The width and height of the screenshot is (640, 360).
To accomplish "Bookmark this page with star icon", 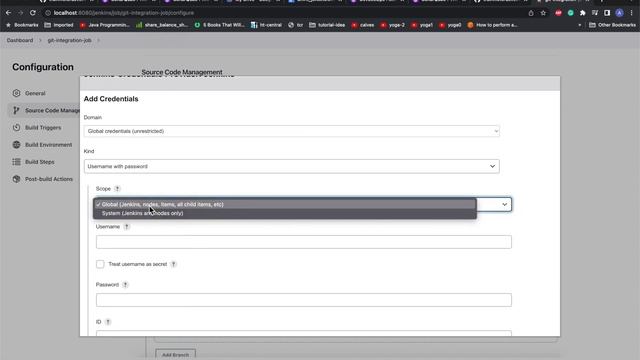I will tap(543, 13).
